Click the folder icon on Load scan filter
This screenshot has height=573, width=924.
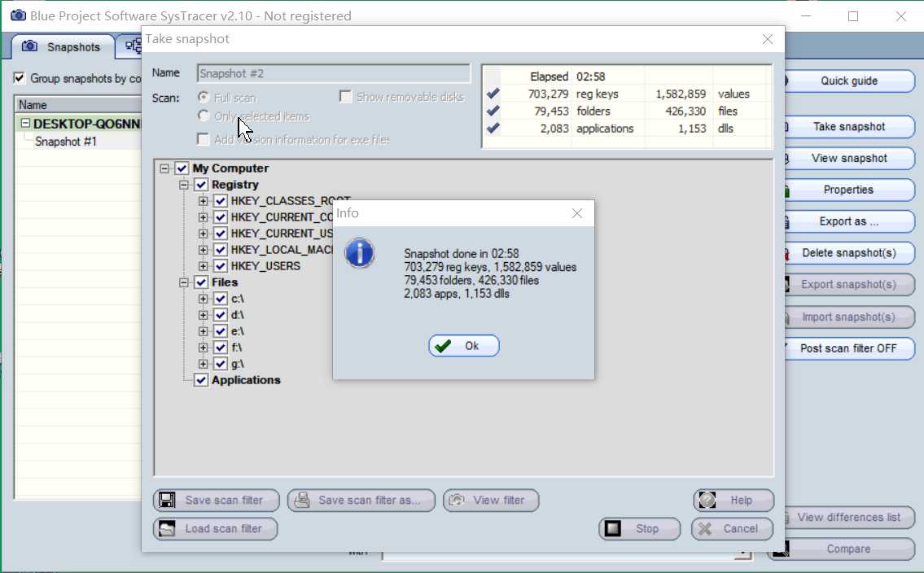click(x=167, y=528)
